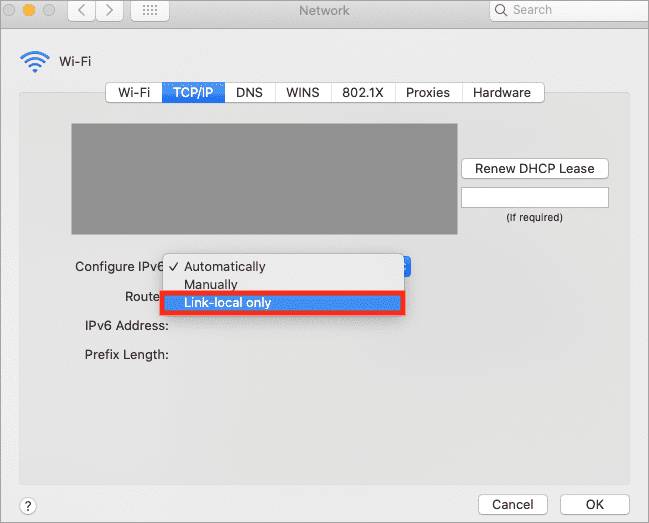
Task: Switch to the 802.1X tab
Action: point(363,92)
